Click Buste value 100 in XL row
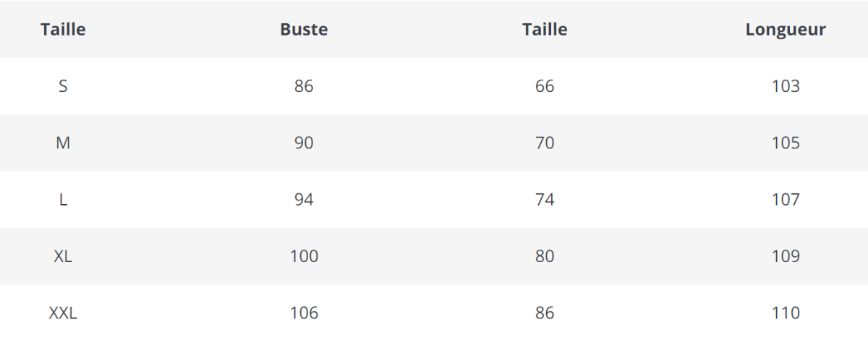This screenshot has height=354, width=868. [x=304, y=256]
